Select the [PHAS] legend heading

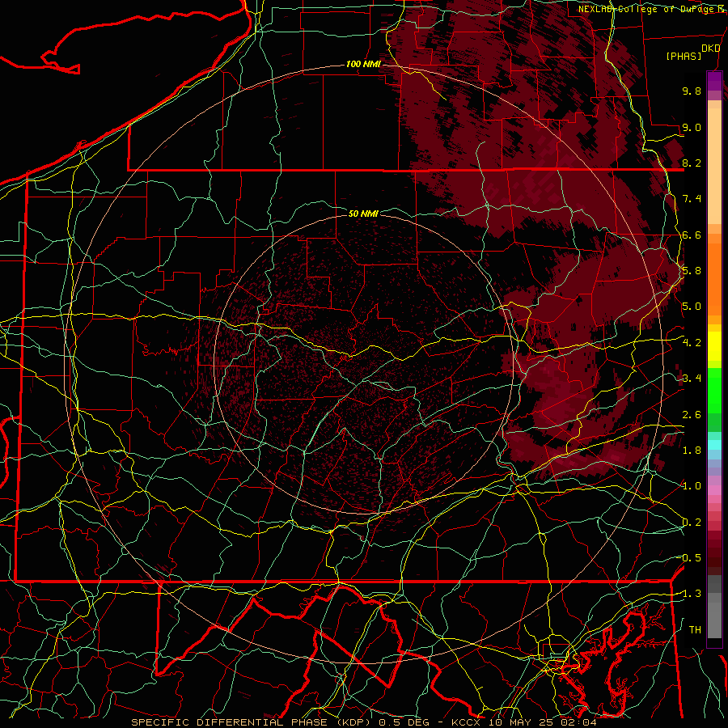[684, 57]
